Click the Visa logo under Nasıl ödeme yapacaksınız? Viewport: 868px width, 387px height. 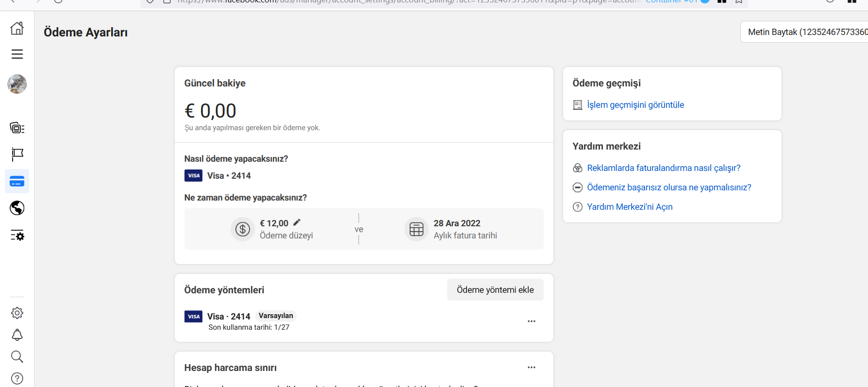click(x=193, y=175)
